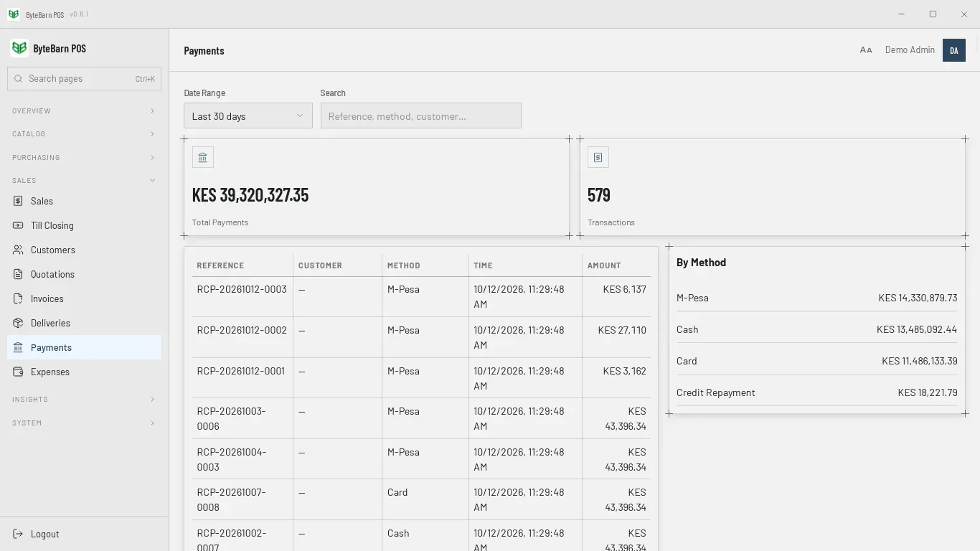Go to the Customers page
The height and width of the screenshot is (551, 980).
(x=84, y=250)
